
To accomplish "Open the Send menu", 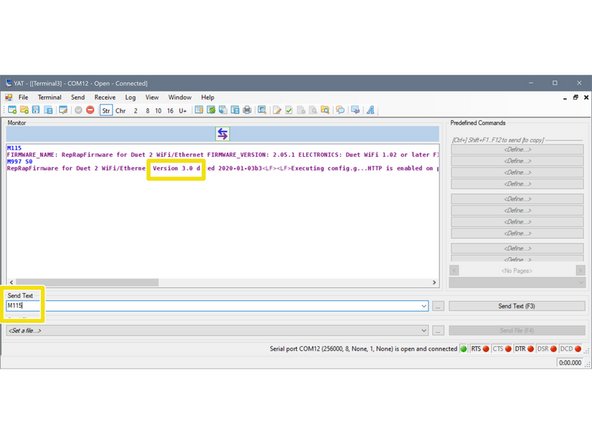I will tap(78, 97).
